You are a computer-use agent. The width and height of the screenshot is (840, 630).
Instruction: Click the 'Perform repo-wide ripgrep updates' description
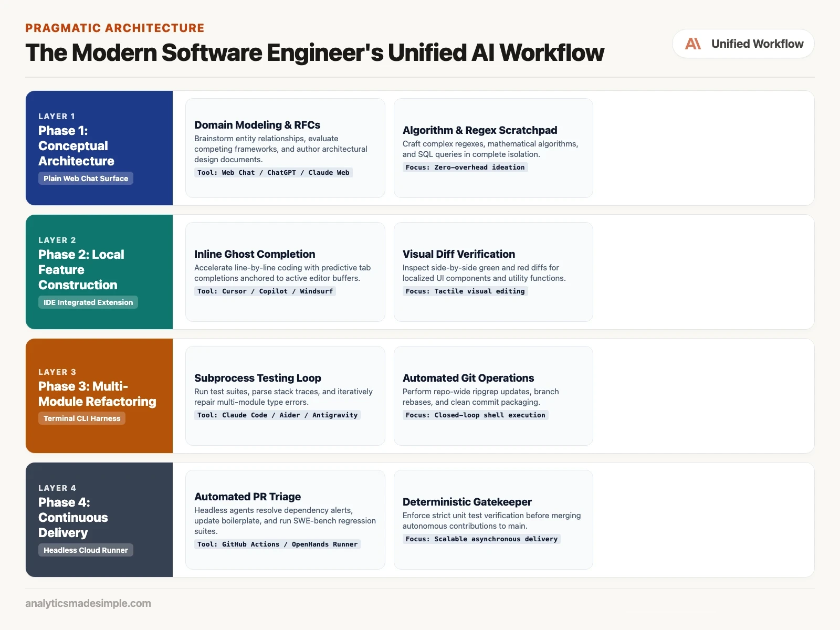481,397
